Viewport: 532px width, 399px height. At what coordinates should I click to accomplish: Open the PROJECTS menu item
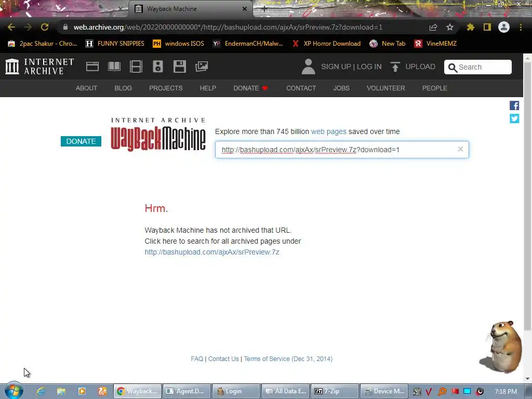[166, 88]
